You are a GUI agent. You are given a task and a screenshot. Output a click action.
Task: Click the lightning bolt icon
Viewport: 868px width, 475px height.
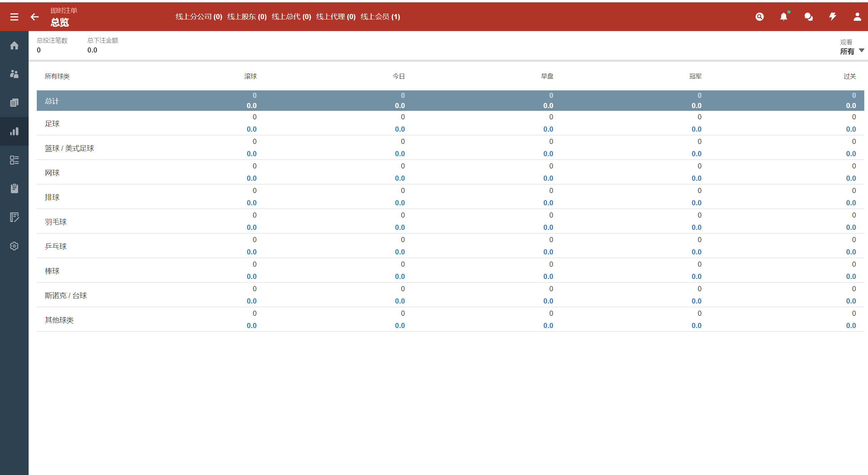[x=833, y=17]
